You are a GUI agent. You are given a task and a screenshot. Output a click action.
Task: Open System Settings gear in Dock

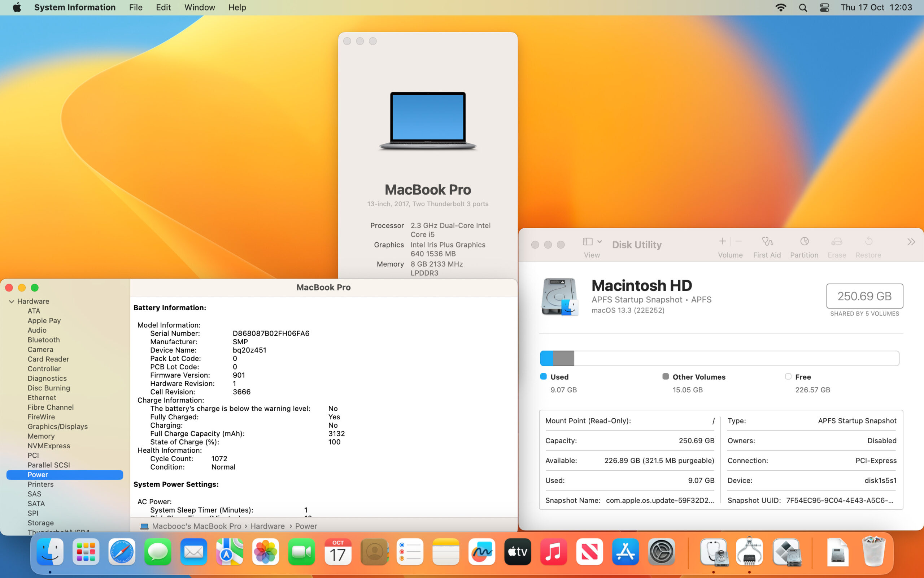pyautogui.click(x=662, y=552)
